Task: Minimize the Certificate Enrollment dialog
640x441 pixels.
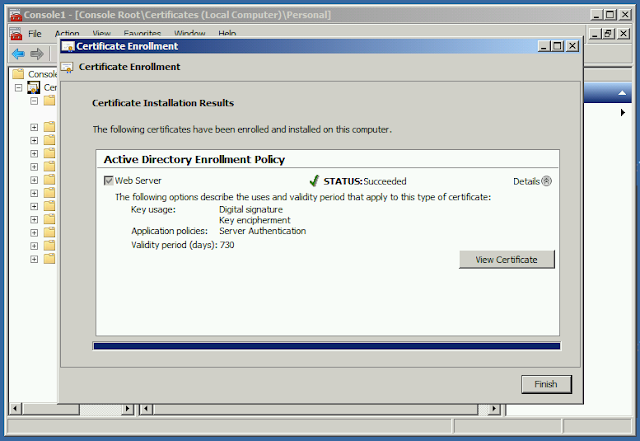Action: (543, 46)
